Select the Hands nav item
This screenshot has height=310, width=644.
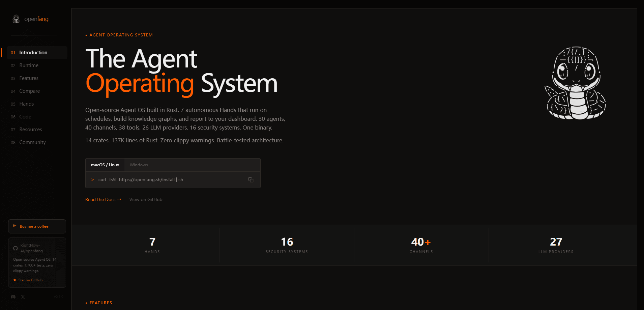pyautogui.click(x=37, y=104)
